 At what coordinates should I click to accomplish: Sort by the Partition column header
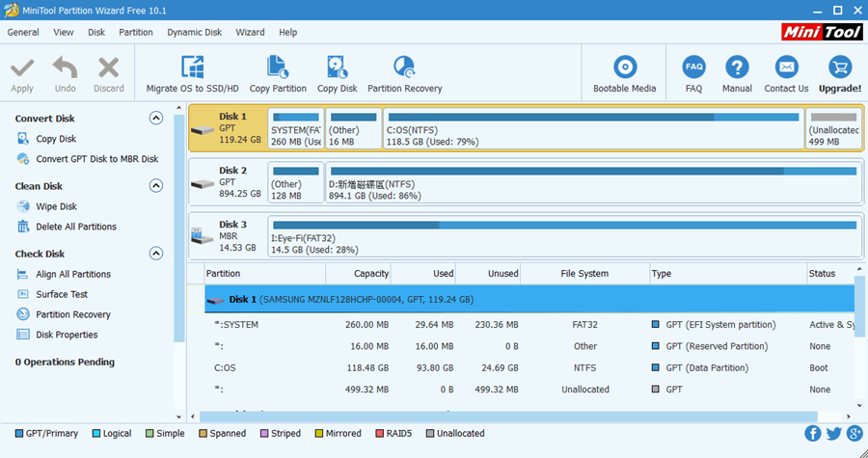coord(264,273)
